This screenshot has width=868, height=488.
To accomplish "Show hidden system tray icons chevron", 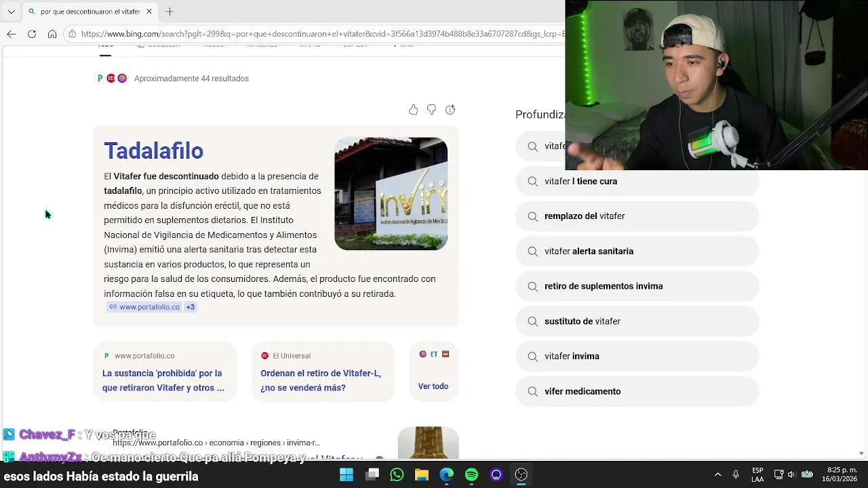I will [718, 474].
